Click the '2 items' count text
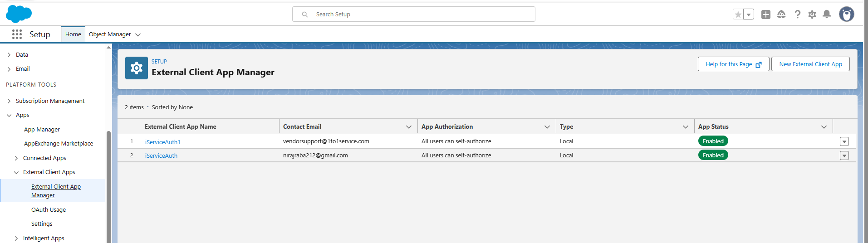The image size is (868, 243). click(x=134, y=107)
